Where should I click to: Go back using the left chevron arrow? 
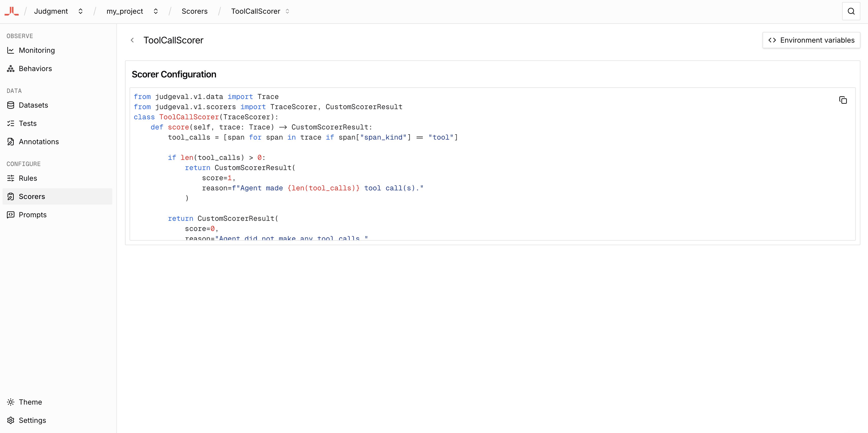pos(132,40)
